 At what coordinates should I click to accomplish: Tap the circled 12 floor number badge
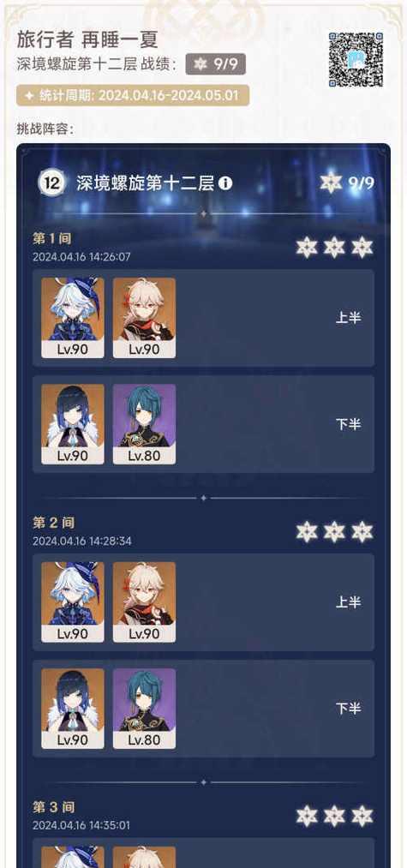(x=52, y=183)
